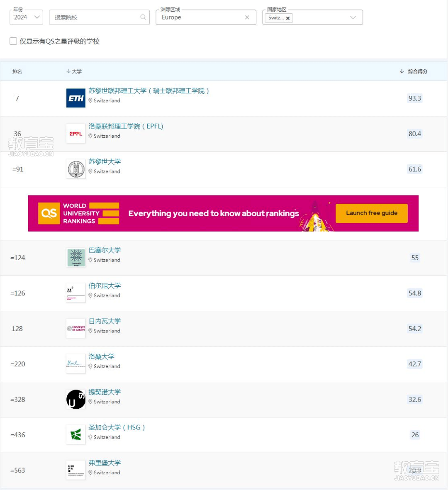Sort by the 综合得分 column header
448x490 pixels.
tap(417, 71)
